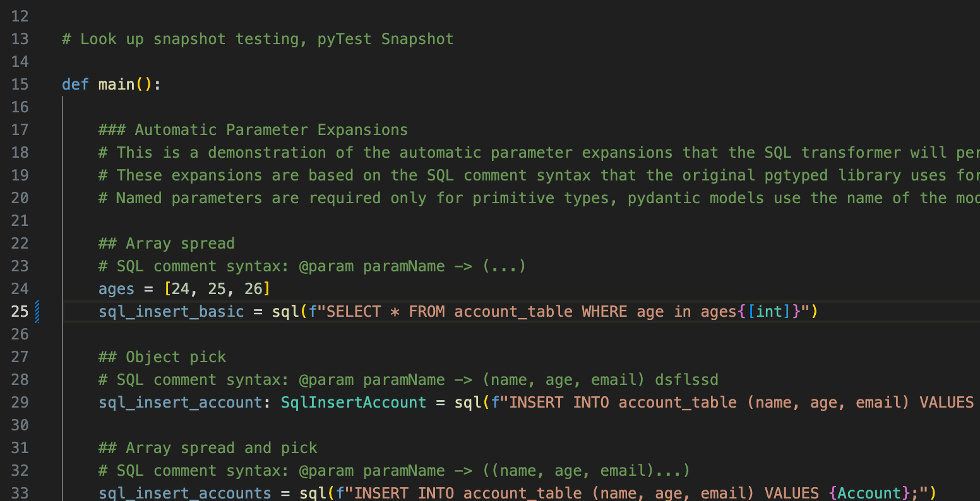Click line number 25 in the gutter
Image resolution: width=980 pixels, height=501 pixels.
pos(20,312)
